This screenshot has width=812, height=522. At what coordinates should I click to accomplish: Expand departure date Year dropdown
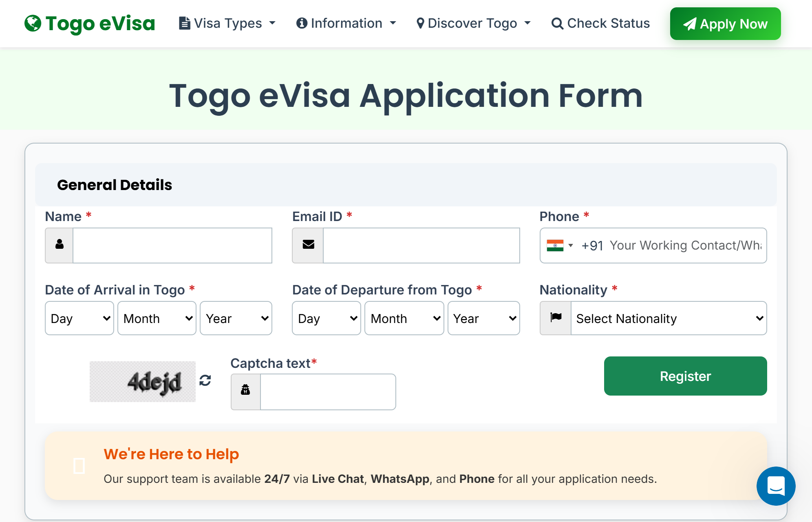(x=483, y=319)
